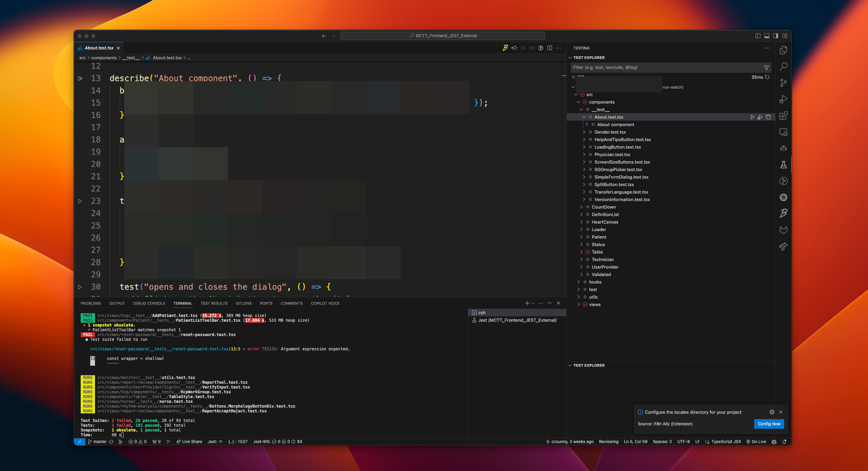Image resolution: width=868 pixels, height=471 pixels.
Task: Click the Config Now button
Action: tap(769, 424)
